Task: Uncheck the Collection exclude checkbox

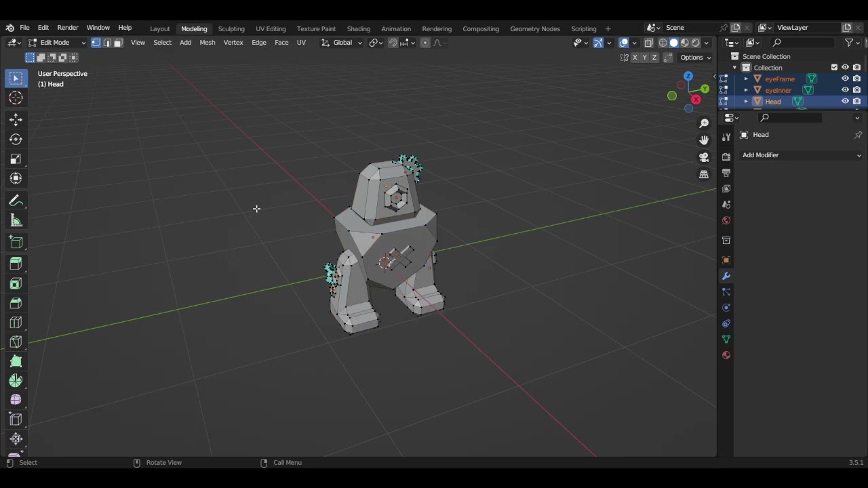Action: click(x=834, y=67)
